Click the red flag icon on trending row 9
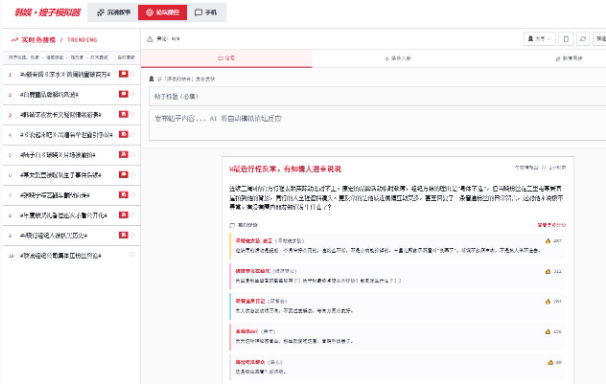606x384 pixels. [x=123, y=234]
